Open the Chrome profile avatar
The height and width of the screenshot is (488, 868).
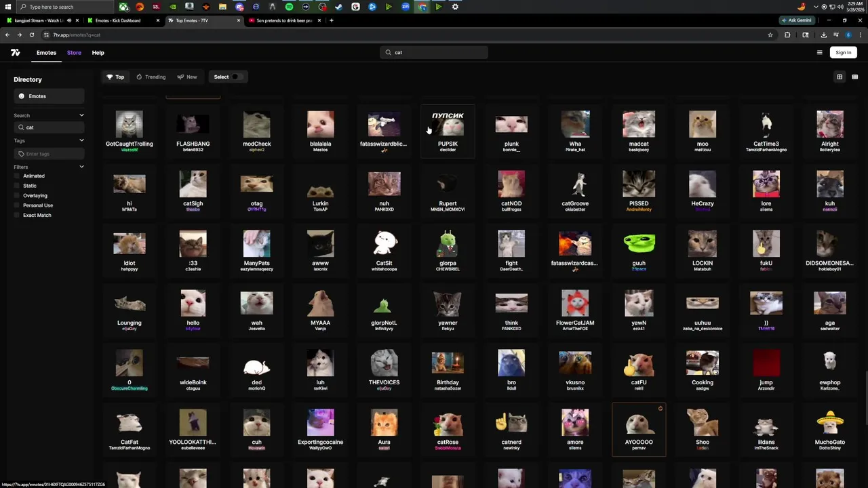848,35
